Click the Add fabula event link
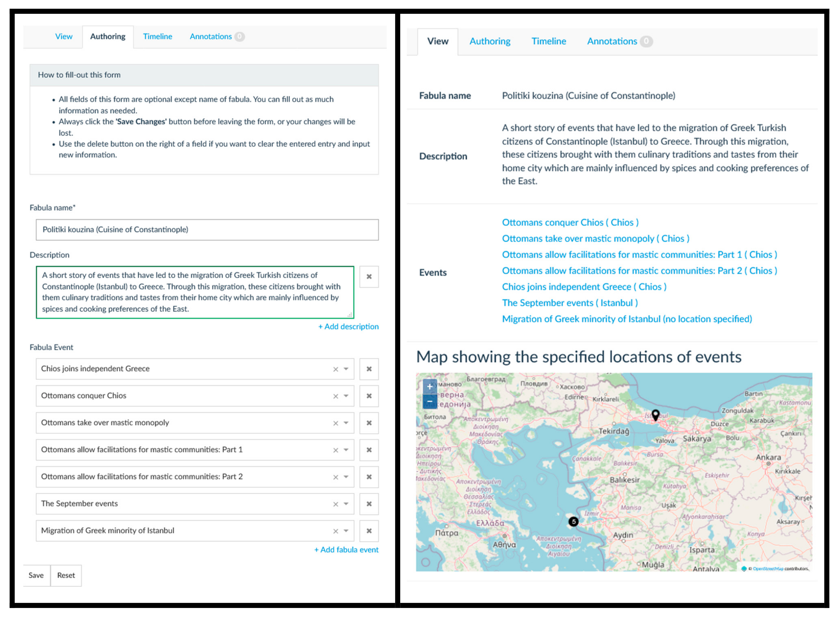 coord(346,549)
